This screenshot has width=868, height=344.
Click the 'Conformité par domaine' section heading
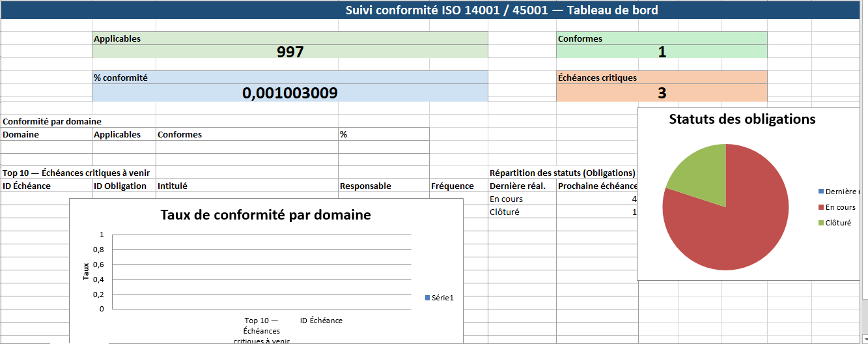pos(52,121)
